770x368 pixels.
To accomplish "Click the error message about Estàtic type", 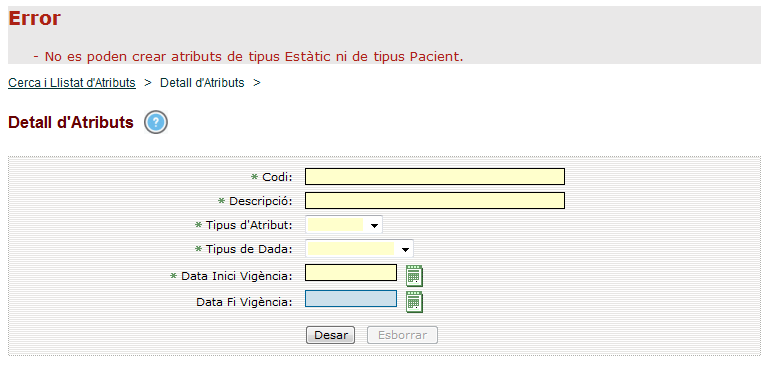I will tap(248, 57).
